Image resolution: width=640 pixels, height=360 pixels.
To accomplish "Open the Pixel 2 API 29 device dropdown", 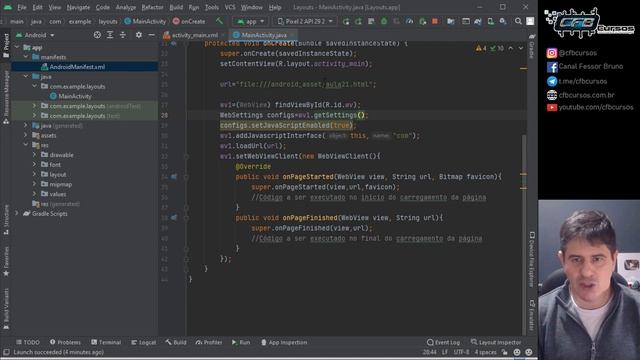I will [x=305, y=21].
